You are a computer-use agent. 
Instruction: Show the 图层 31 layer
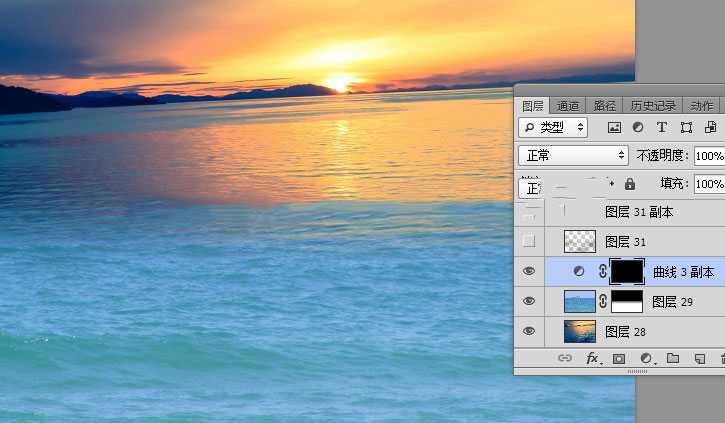coord(529,241)
